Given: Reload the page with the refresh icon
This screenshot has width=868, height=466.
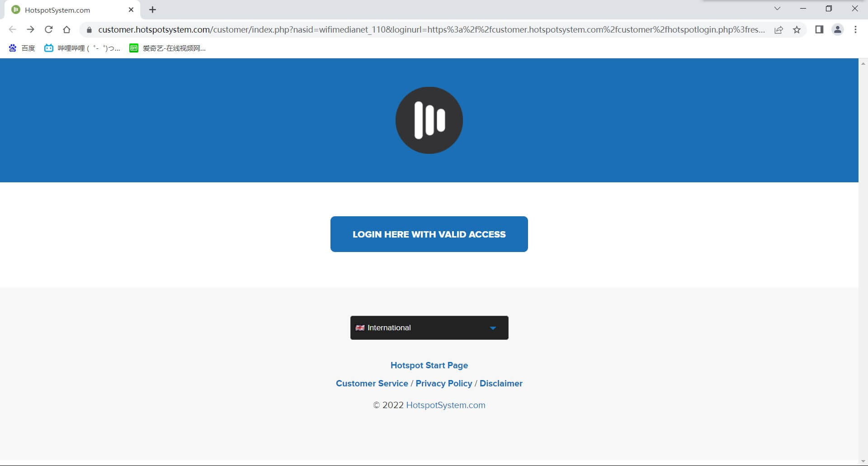Looking at the screenshot, I should (48, 30).
